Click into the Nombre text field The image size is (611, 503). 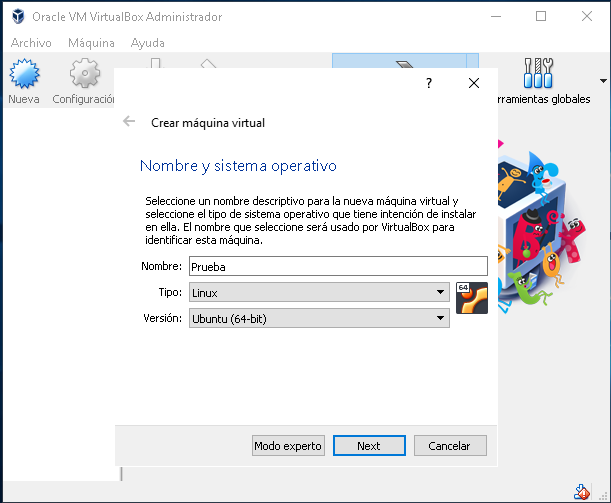point(338,267)
